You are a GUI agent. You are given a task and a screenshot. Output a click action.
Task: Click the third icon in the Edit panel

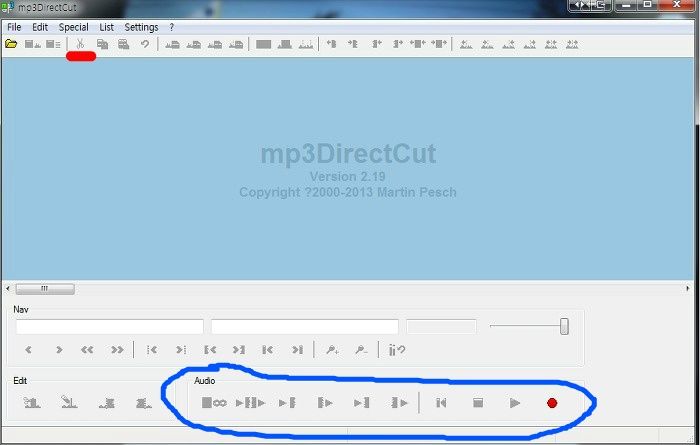tap(107, 403)
